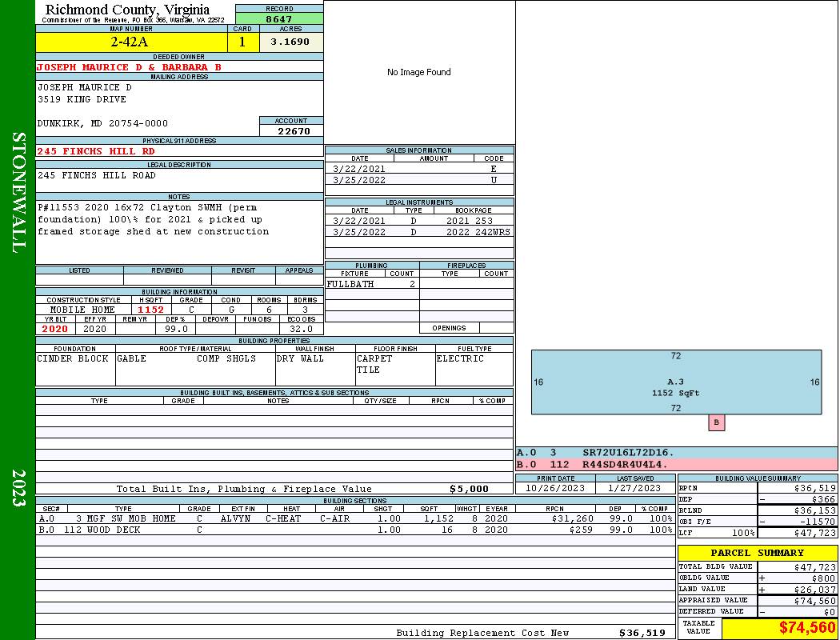840x640 pixels.
Task: Select the 3/22/2021 sales information row
Action: click(419, 169)
